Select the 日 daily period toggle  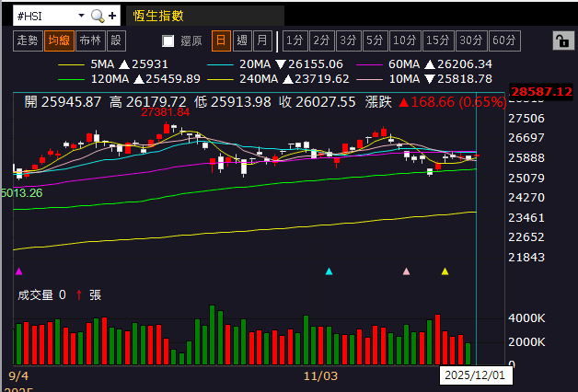pyautogui.click(x=221, y=40)
